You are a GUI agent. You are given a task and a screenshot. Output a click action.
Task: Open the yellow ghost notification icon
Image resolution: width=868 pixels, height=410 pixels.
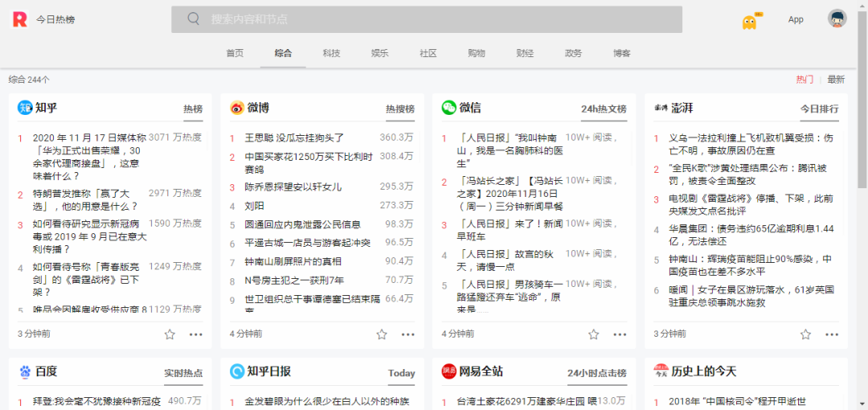click(x=750, y=22)
